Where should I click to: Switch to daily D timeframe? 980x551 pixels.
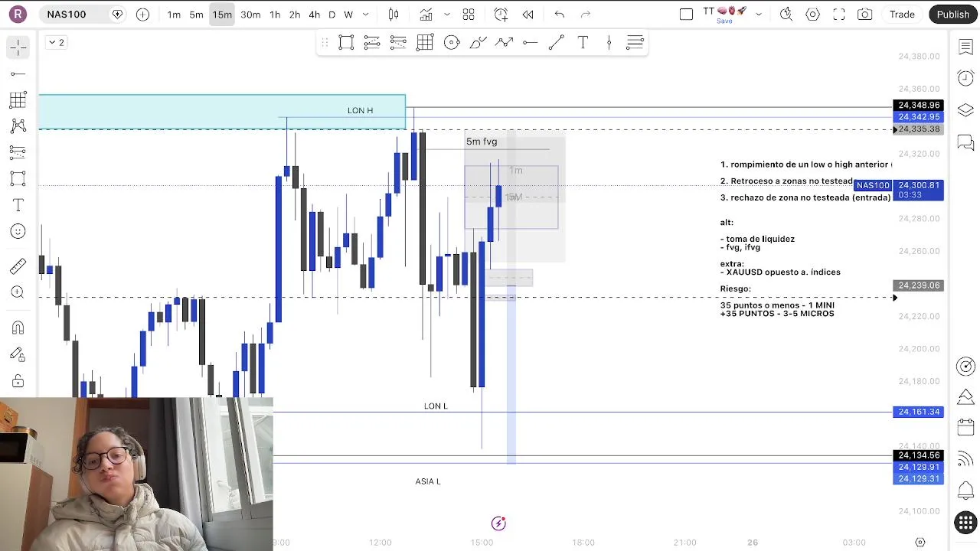coord(332,15)
